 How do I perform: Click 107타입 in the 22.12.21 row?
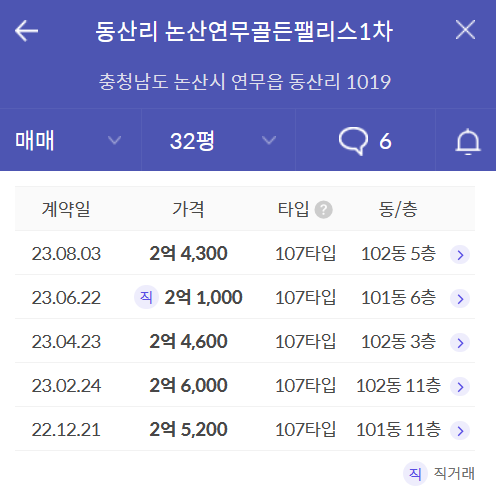point(305,430)
